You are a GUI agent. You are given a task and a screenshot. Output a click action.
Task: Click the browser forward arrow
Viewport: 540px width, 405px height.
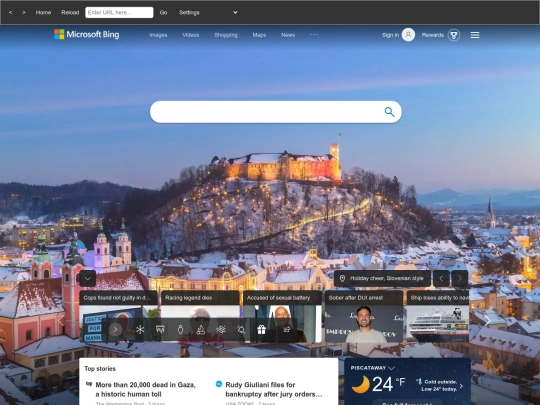point(24,12)
